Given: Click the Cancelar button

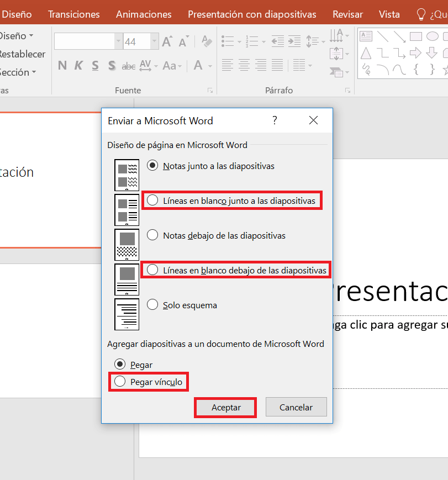Looking at the screenshot, I should (x=296, y=407).
